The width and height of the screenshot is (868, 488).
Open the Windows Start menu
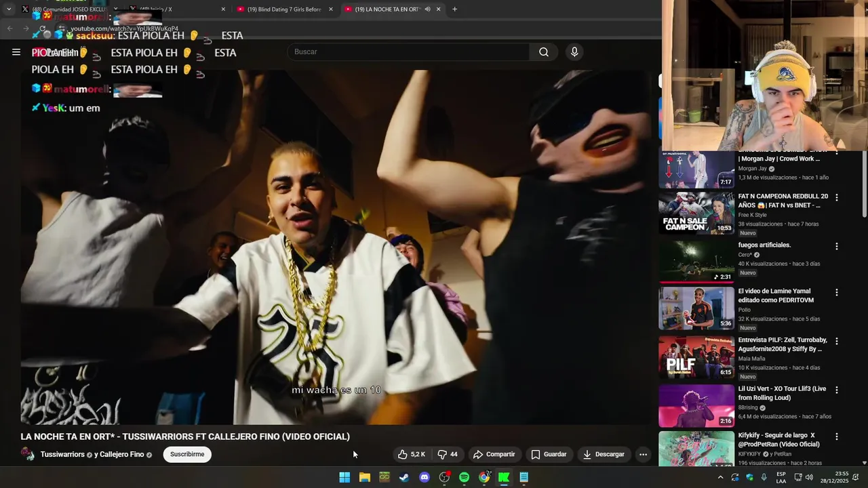(x=344, y=477)
